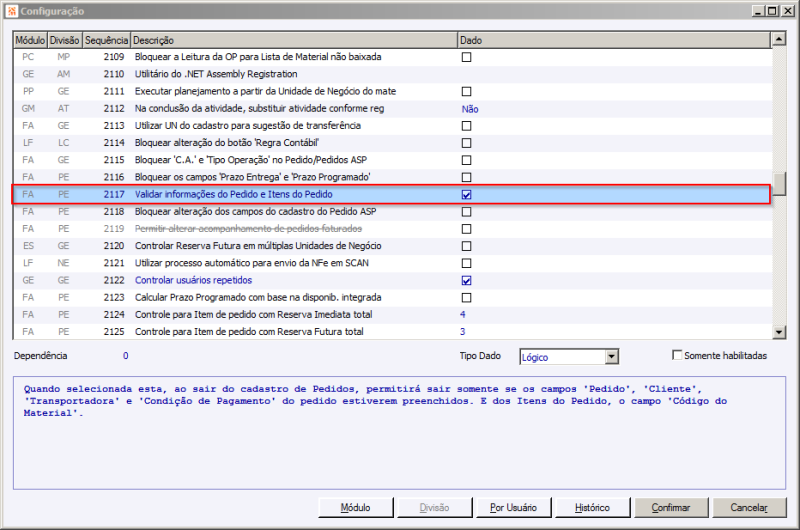Toggle checkbox for sequence 2123 row
800x530 pixels.
466,297
